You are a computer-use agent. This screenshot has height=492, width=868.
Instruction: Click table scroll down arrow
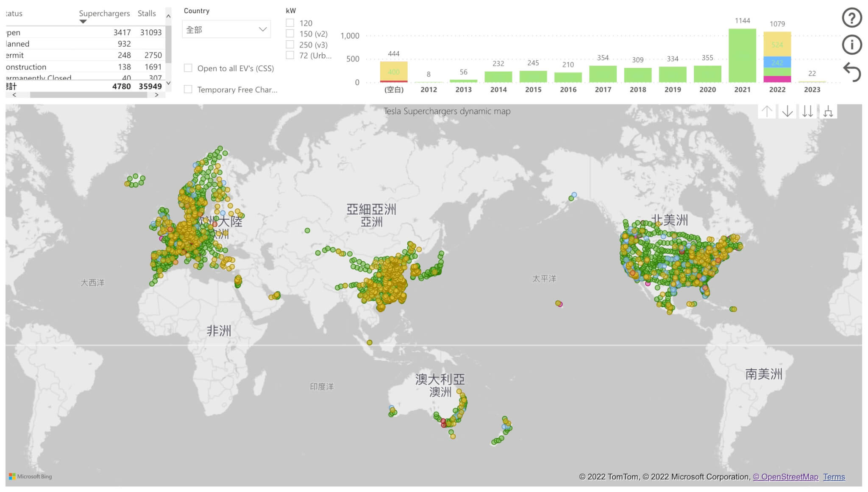coord(168,83)
